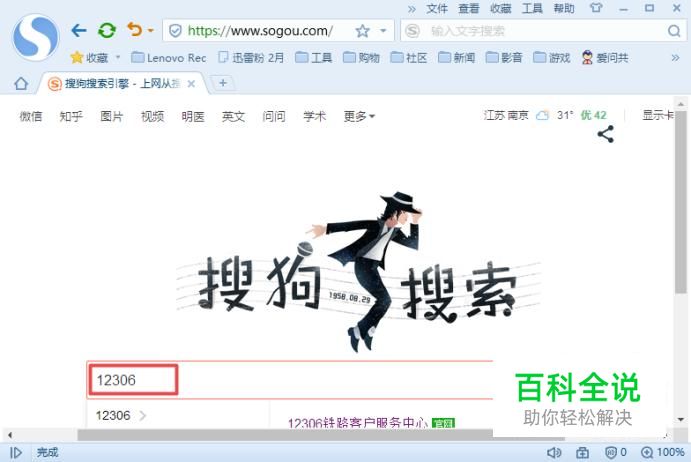Expand hidden menu items chevron

pyautogui.click(x=412, y=9)
